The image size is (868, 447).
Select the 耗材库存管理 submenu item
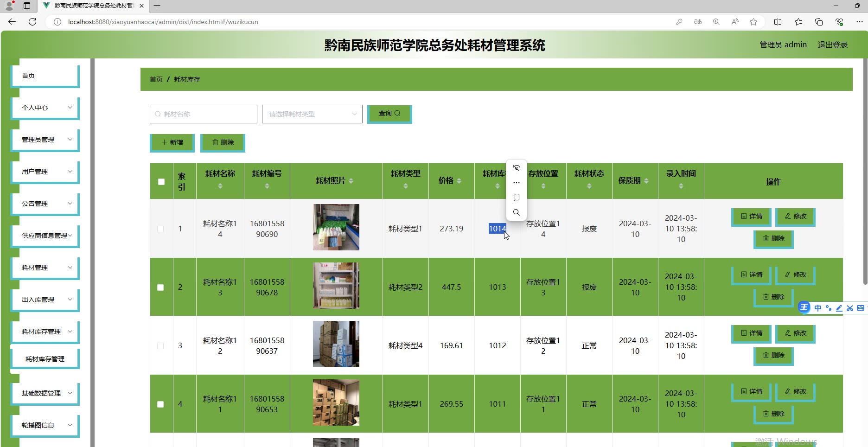point(45,359)
